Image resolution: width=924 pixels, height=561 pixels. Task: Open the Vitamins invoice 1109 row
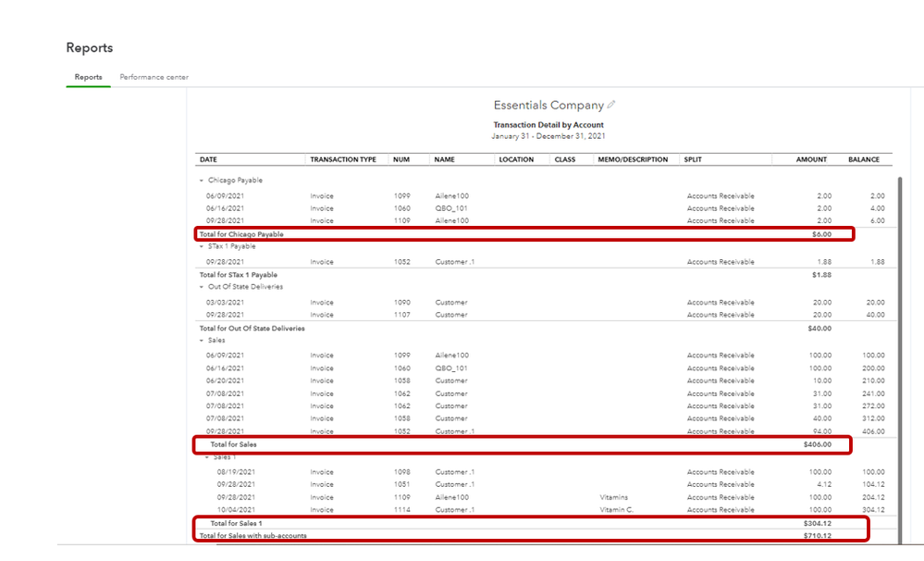[545, 497]
